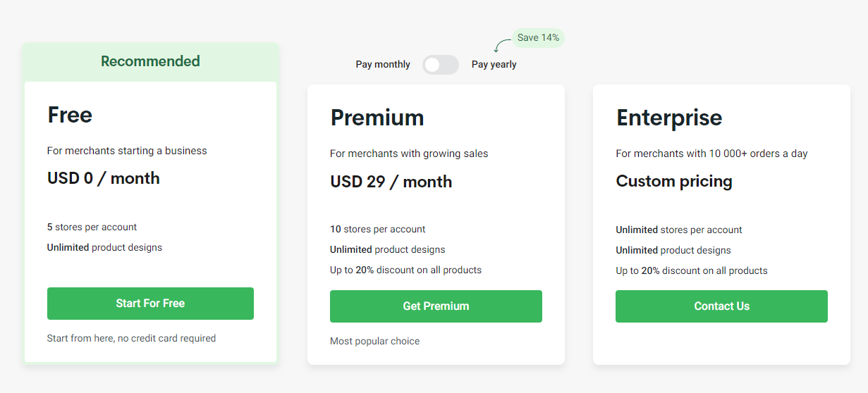Click Unlimited stores per account in Enterprise

click(679, 230)
